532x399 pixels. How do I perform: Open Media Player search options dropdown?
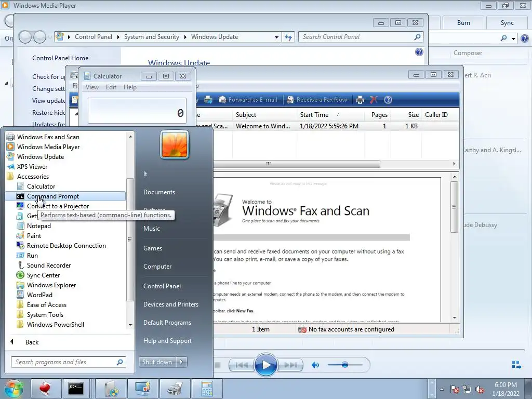click(514, 38)
